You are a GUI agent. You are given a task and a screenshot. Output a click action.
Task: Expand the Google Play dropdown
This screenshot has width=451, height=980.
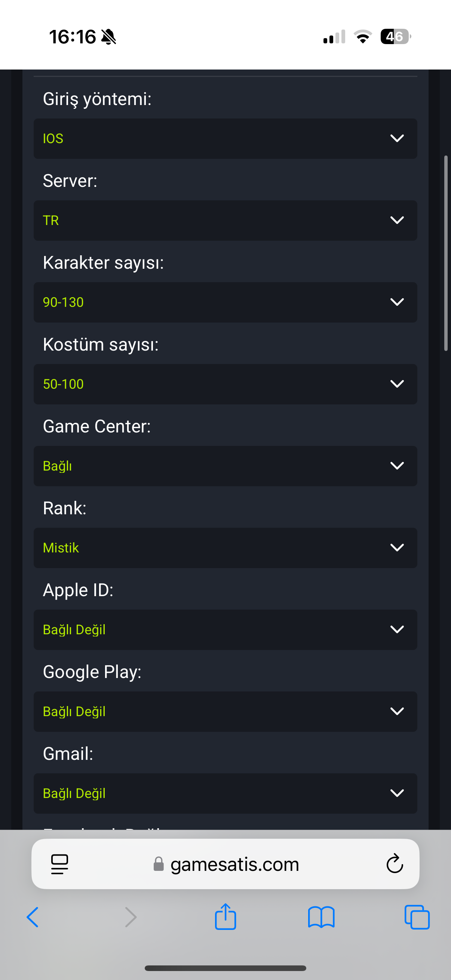225,711
